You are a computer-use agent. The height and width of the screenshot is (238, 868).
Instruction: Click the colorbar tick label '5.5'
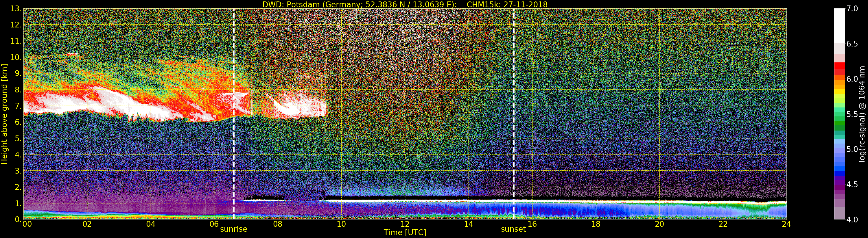852,114
